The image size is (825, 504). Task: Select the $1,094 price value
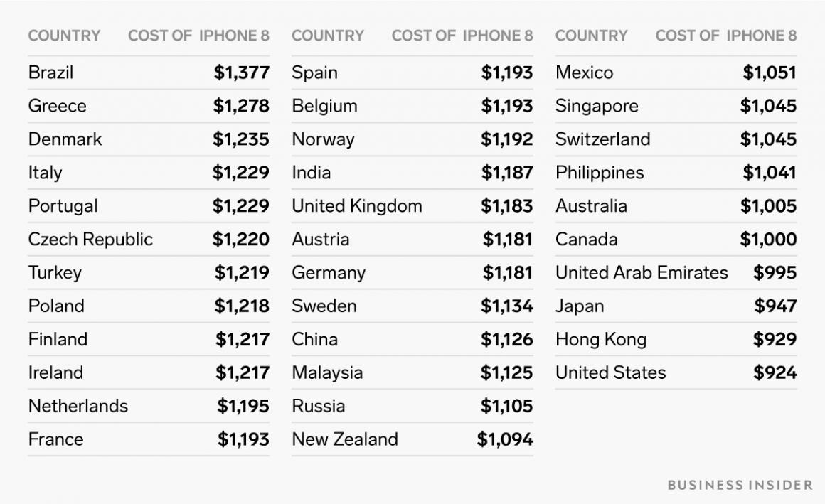[504, 439]
